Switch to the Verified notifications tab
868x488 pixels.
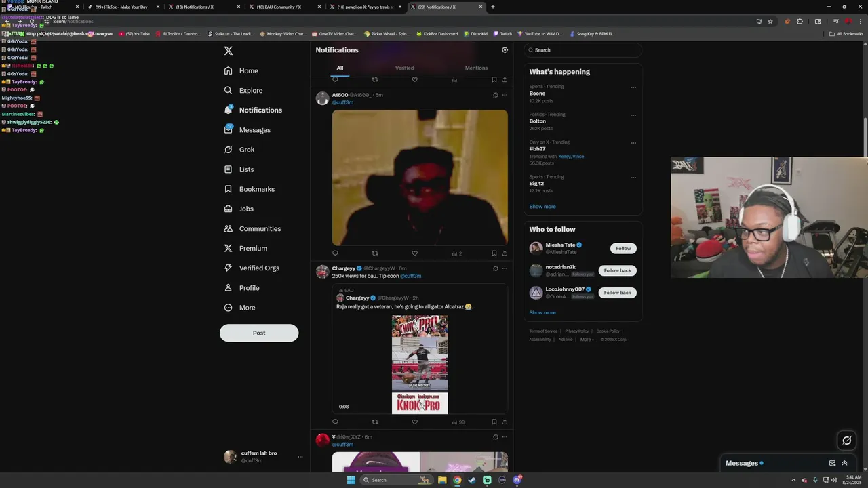[405, 68]
